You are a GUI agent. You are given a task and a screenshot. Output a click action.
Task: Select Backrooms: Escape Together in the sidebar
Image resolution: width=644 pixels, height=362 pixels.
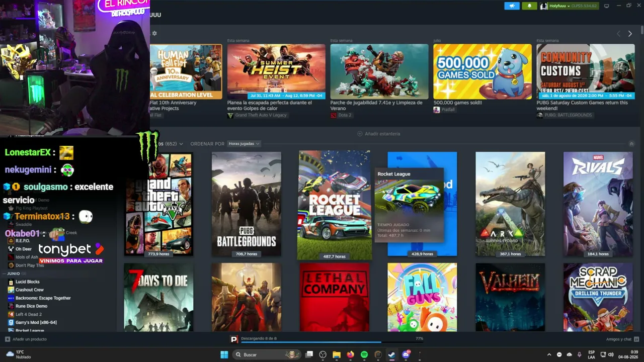click(43, 298)
